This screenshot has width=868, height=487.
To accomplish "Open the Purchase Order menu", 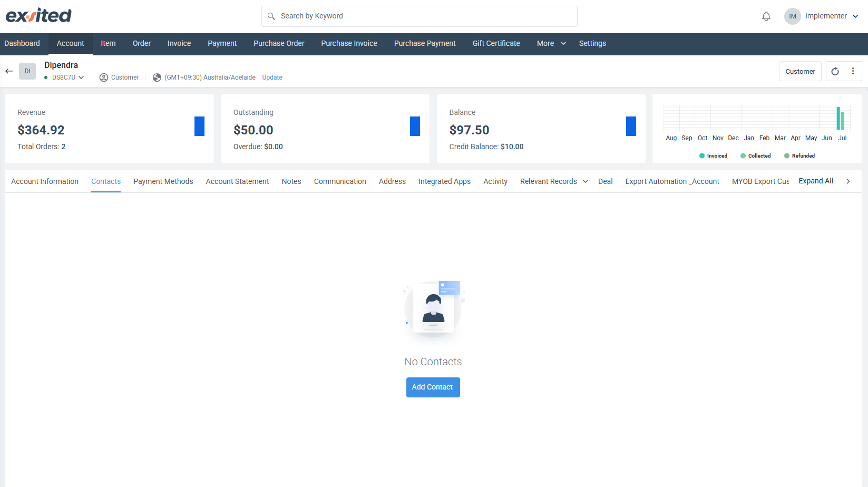I will coord(279,44).
